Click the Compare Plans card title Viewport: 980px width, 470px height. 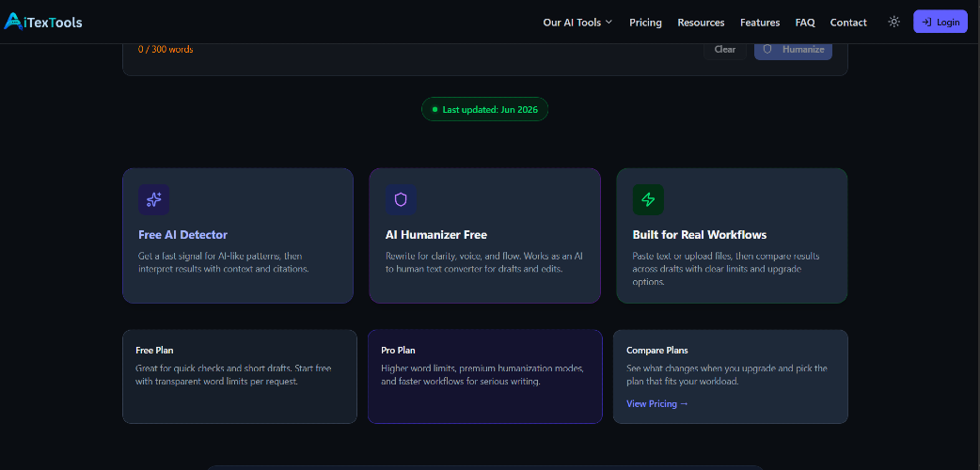click(656, 351)
